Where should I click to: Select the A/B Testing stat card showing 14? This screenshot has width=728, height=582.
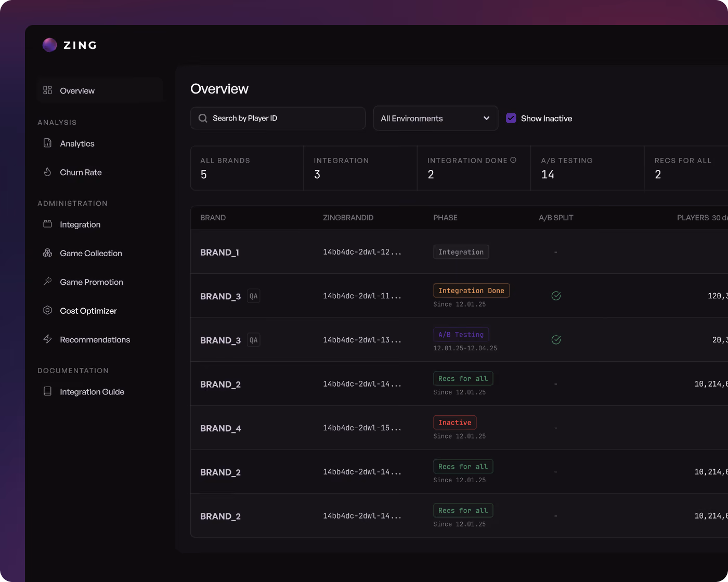587,168
